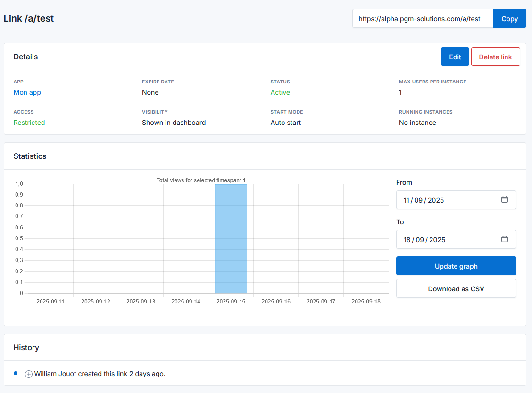
Task: Click the Details section heading
Action: (26, 57)
